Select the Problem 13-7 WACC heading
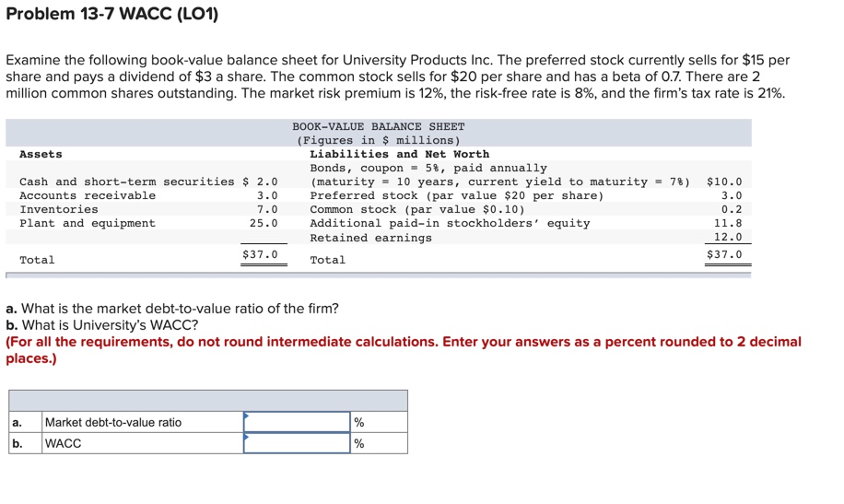This screenshot has width=844, height=504. pos(111,16)
